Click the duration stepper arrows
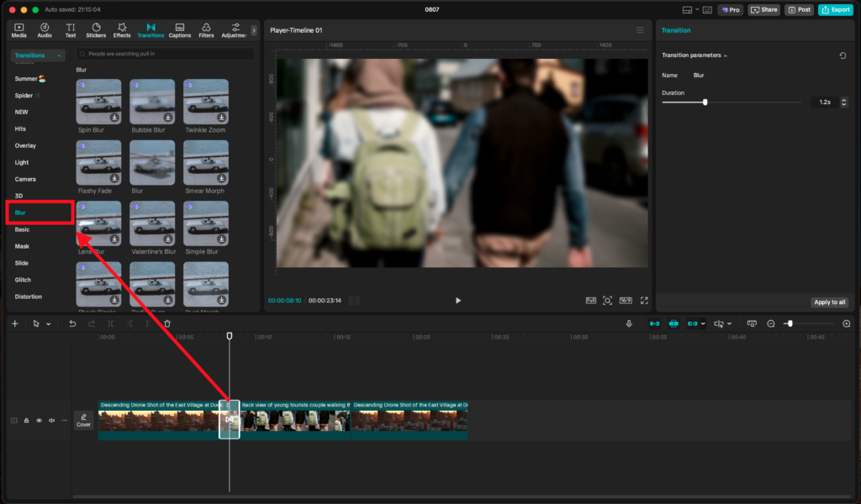The height and width of the screenshot is (504, 861). tap(844, 102)
